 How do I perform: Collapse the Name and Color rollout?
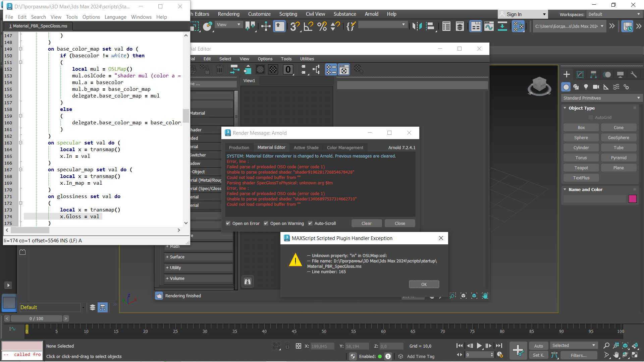(565, 189)
